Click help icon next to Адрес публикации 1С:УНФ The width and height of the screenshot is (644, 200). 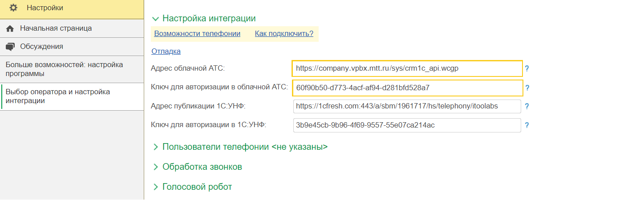click(x=527, y=107)
